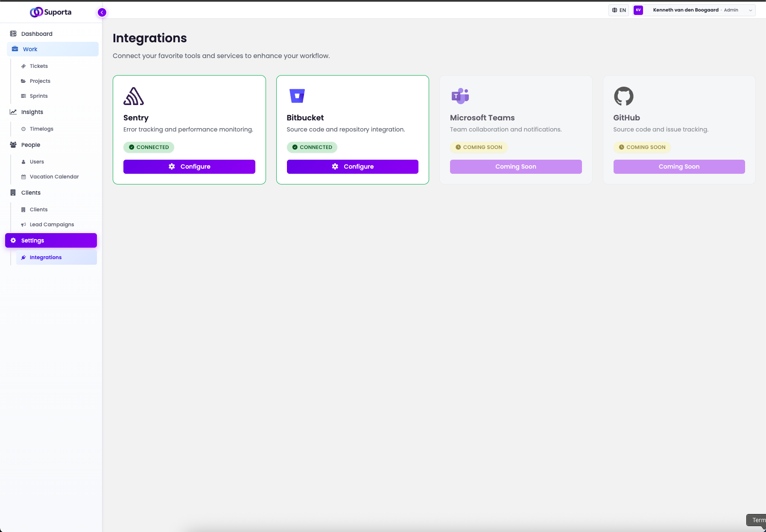This screenshot has width=766, height=532.
Task: Expand the Work section in sidebar
Action: 53,49
